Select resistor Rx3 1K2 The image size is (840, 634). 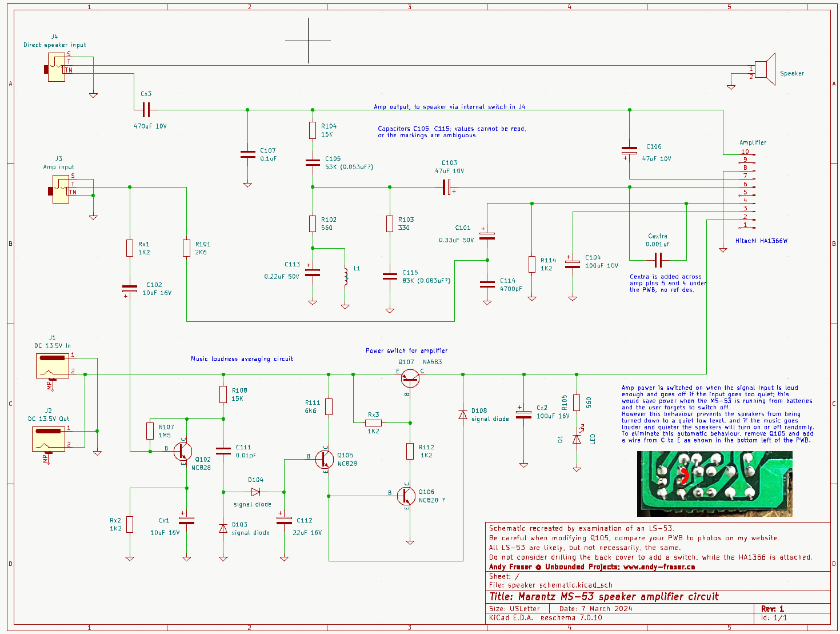(374, 423)
